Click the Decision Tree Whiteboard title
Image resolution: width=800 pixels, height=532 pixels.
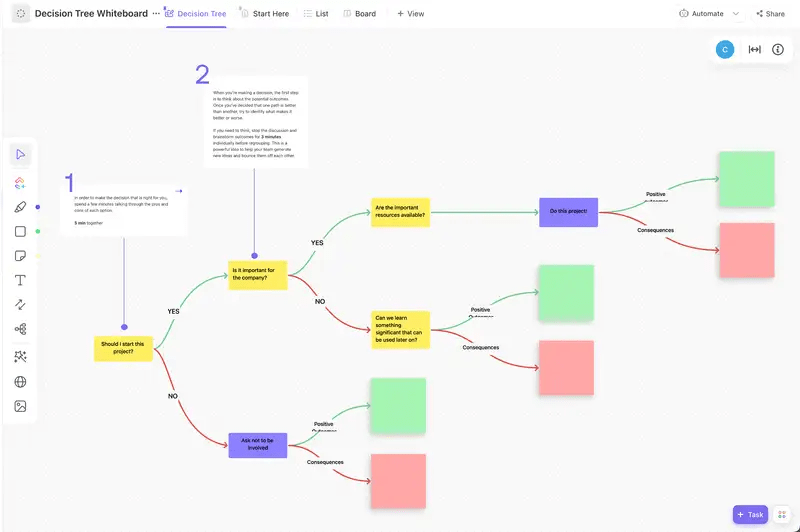pos(91,14)
